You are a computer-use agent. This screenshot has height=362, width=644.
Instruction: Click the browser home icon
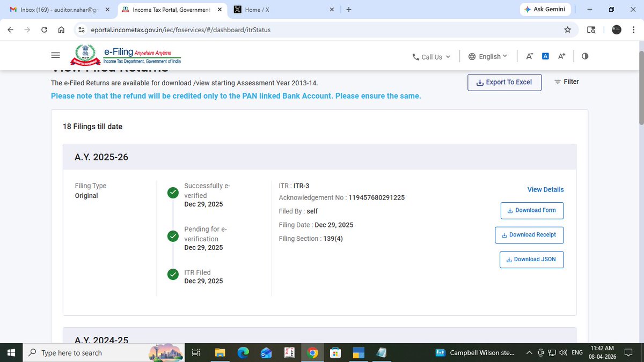[61, 30]
